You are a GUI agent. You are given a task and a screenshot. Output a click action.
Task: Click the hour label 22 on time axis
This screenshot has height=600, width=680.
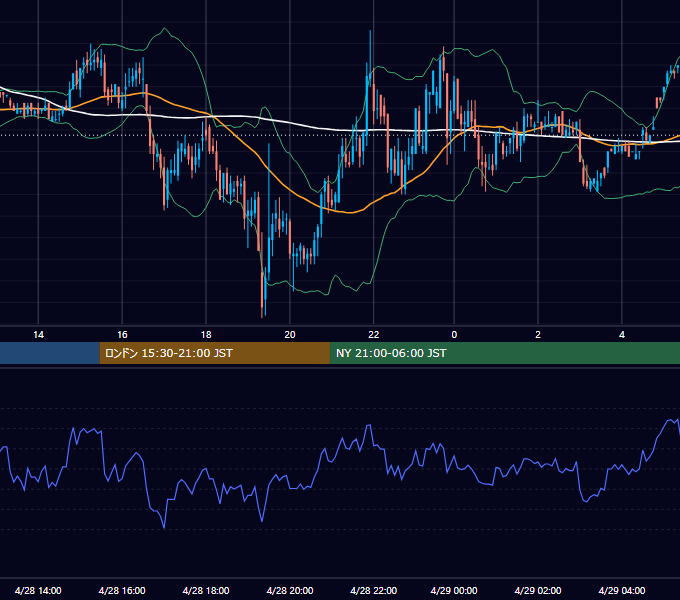[373, 335]
